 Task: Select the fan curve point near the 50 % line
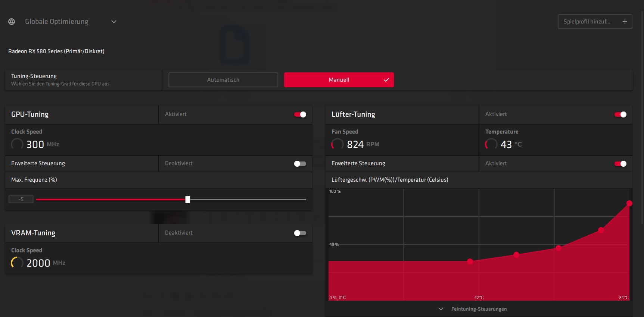click(559, 248)
